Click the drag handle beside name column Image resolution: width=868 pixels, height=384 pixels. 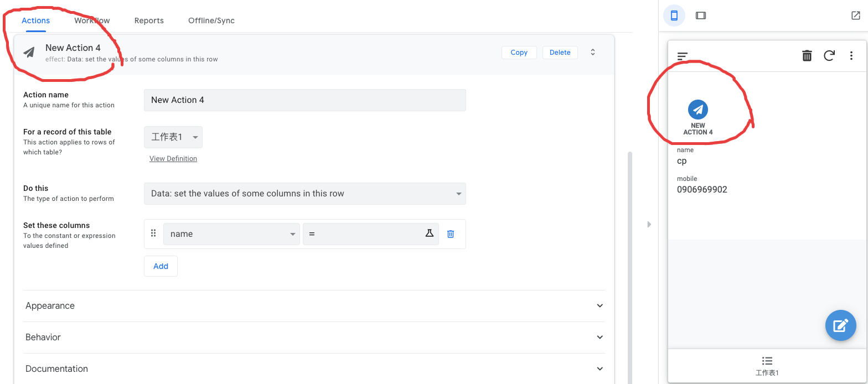click(153, 233)
